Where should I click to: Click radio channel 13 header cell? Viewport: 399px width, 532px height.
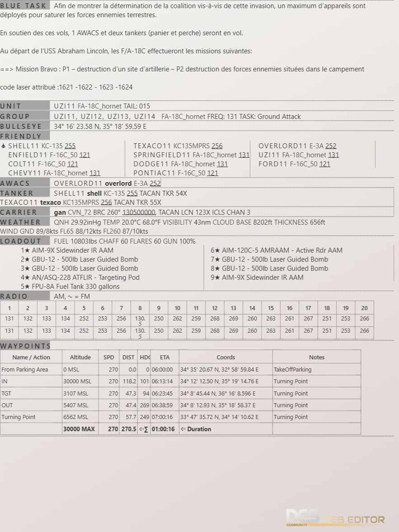click(x=234, y=308)
